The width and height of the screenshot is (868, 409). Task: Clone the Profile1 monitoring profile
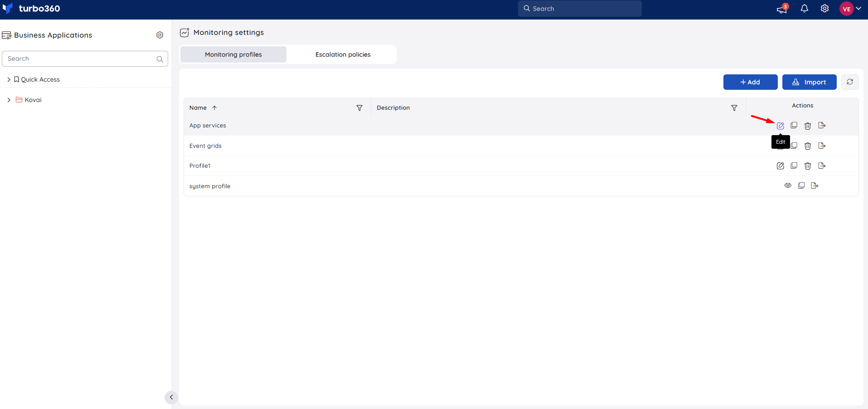pyautogui.click(x=794, y=166)
